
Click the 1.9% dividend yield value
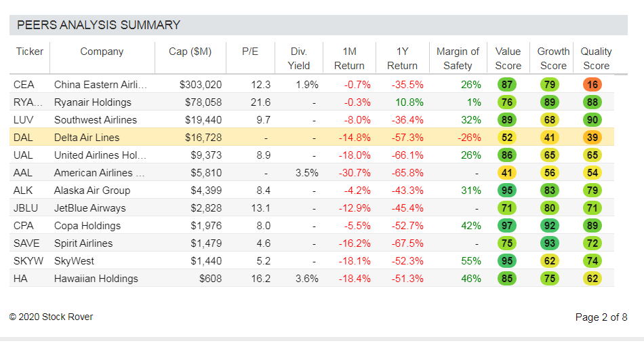point(307,85)
